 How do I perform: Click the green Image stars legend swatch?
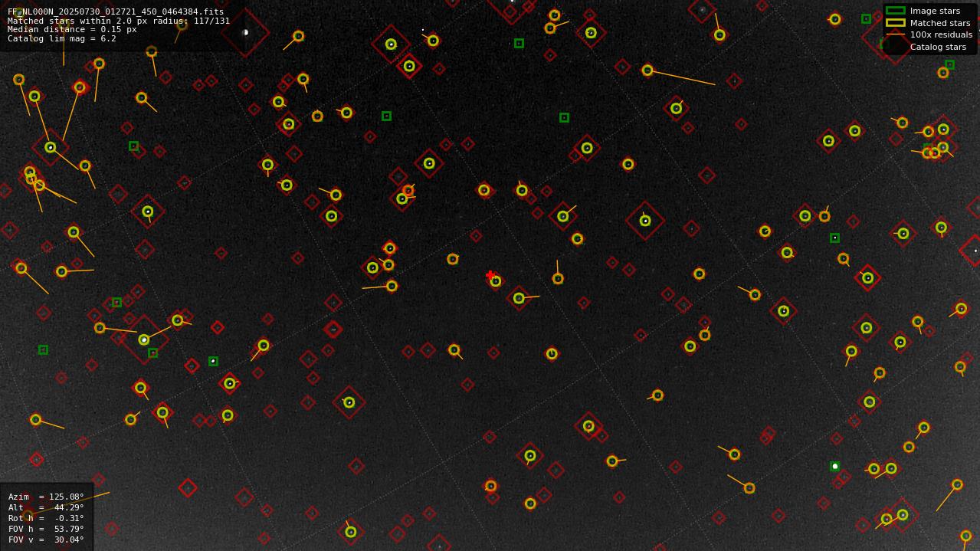click(895, 11)
